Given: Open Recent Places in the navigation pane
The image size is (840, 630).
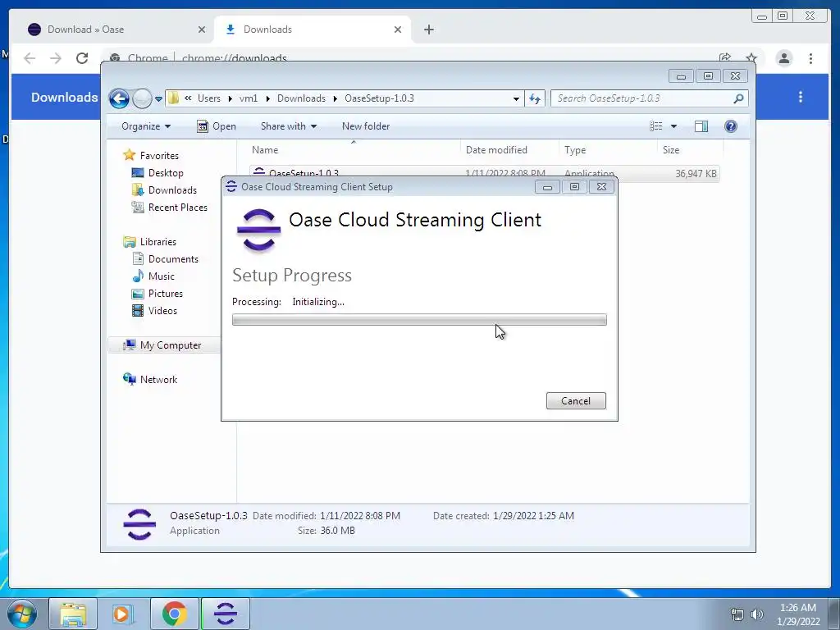Looking at the screenshot, I should point(178,208).
